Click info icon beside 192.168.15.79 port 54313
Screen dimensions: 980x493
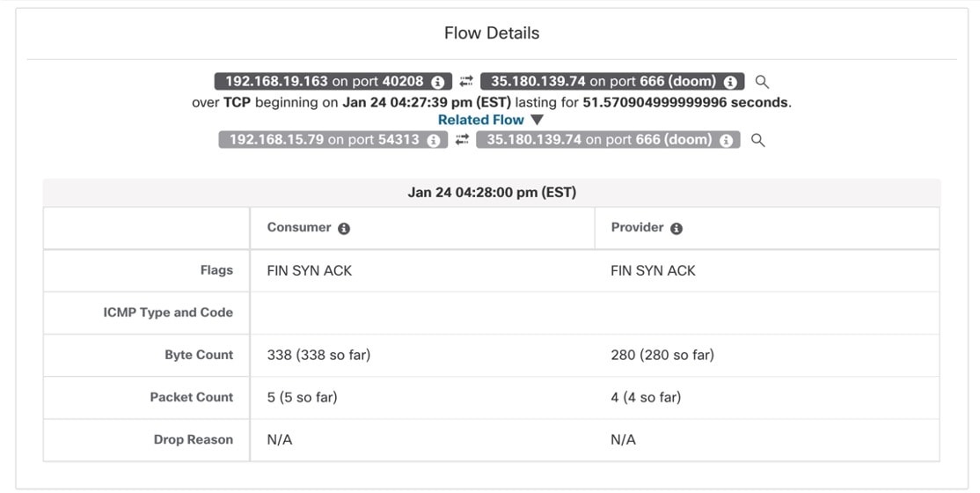(x=433, y=141)
